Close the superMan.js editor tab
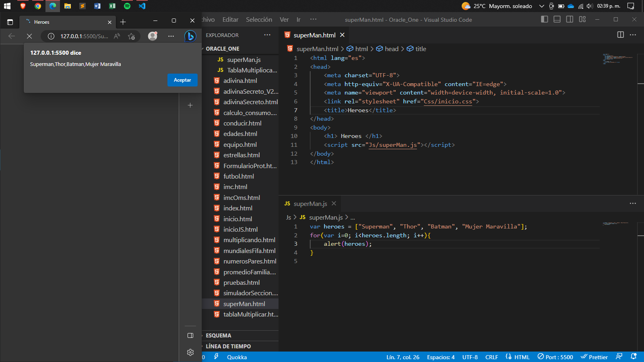The height and width of the screenshot is (362, 644). (x=334, y=204)
